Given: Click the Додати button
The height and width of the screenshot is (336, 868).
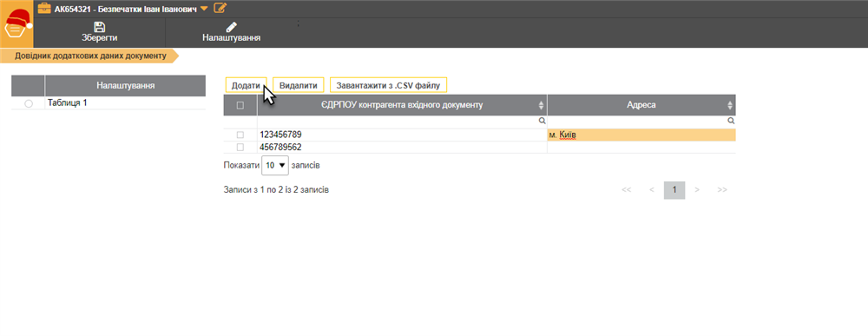Looking at the screenshot, I should (x=246, y=85).
